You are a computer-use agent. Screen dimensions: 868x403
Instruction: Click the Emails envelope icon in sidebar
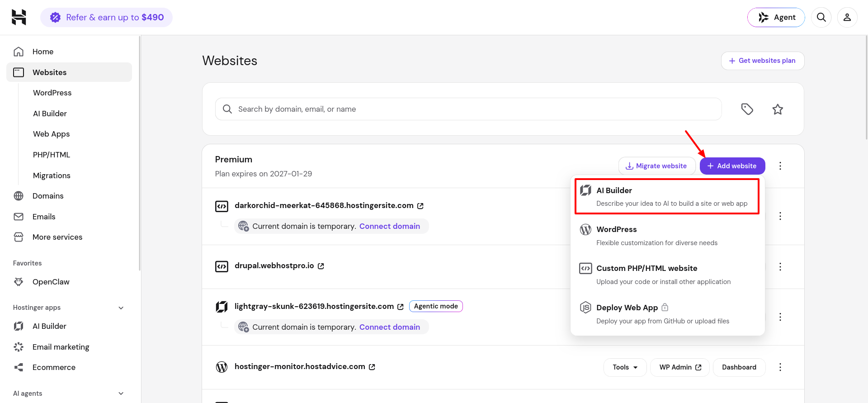tap(19, 217)
